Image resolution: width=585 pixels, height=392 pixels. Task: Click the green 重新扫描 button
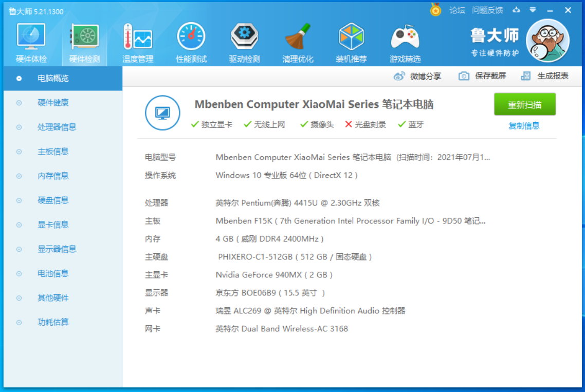point(524,104)
